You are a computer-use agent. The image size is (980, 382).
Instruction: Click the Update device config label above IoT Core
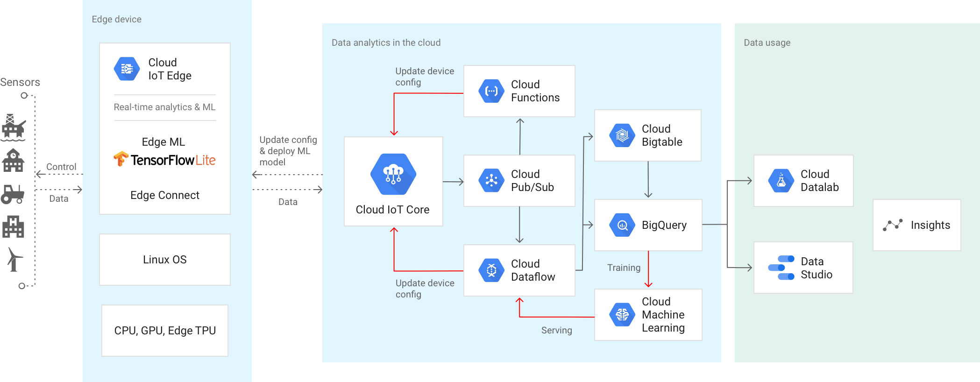click(x=425, y=77)
